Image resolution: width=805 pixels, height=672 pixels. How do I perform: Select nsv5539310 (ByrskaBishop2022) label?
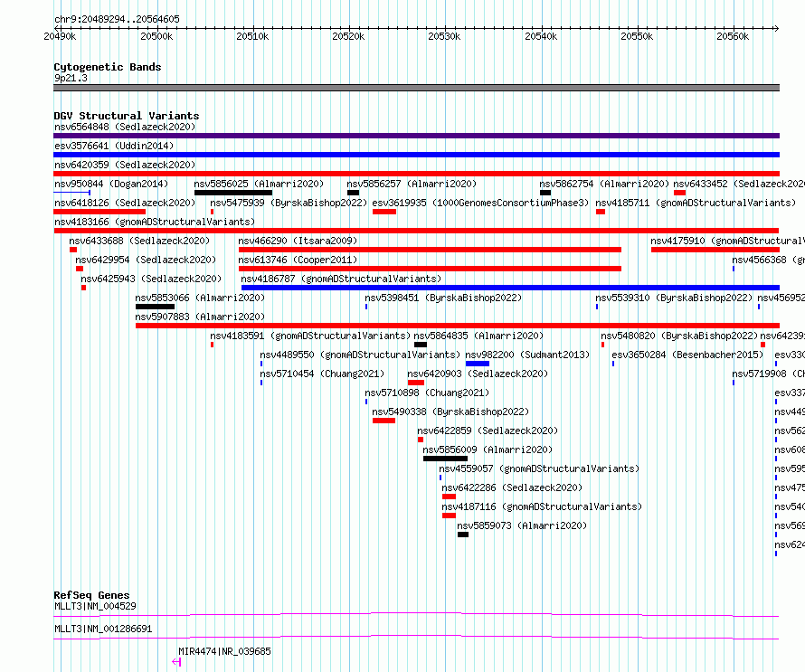click(674, 298)
